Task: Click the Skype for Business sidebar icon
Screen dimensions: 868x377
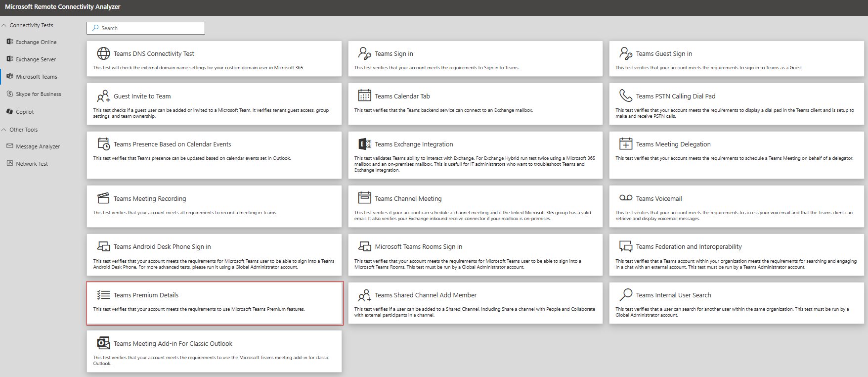Action: pos(9,94)
